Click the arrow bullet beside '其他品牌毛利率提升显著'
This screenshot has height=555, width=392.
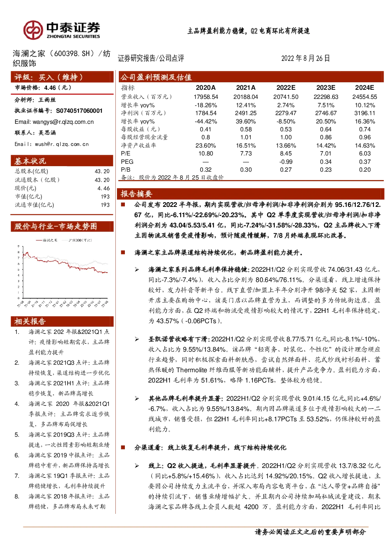137,398
